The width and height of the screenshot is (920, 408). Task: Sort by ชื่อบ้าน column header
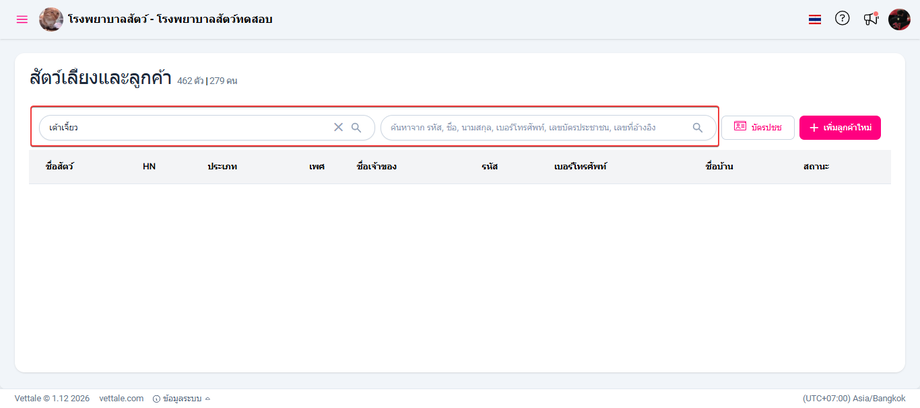coord(719,167)
